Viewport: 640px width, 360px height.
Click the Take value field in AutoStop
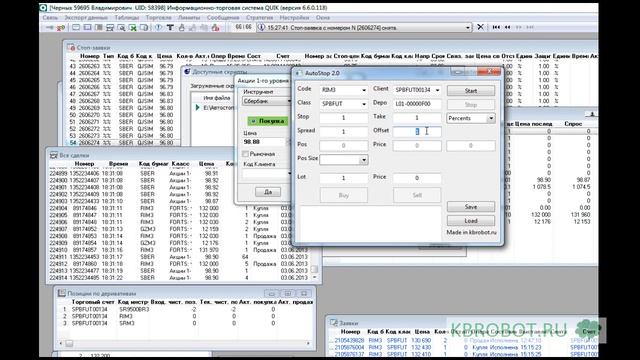417,118
